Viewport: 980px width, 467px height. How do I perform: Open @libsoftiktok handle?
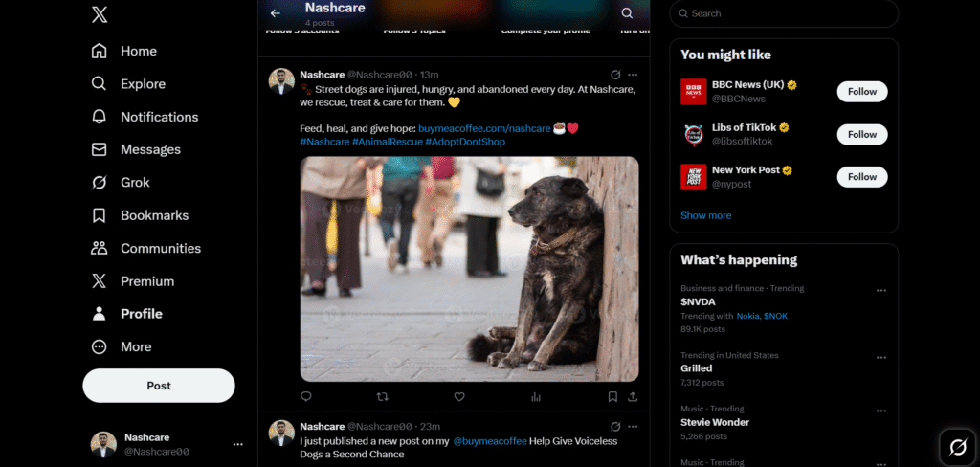742,142
